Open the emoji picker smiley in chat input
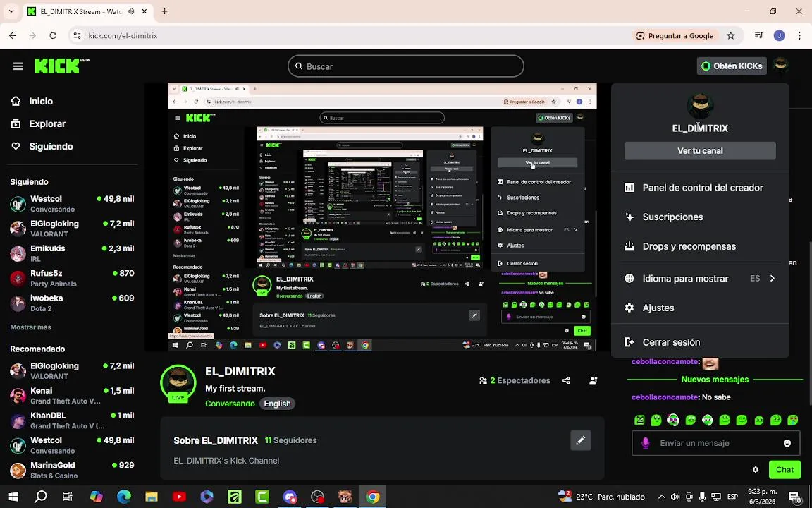The height and width of the screenshot is (508, 812). pos(787,443)
